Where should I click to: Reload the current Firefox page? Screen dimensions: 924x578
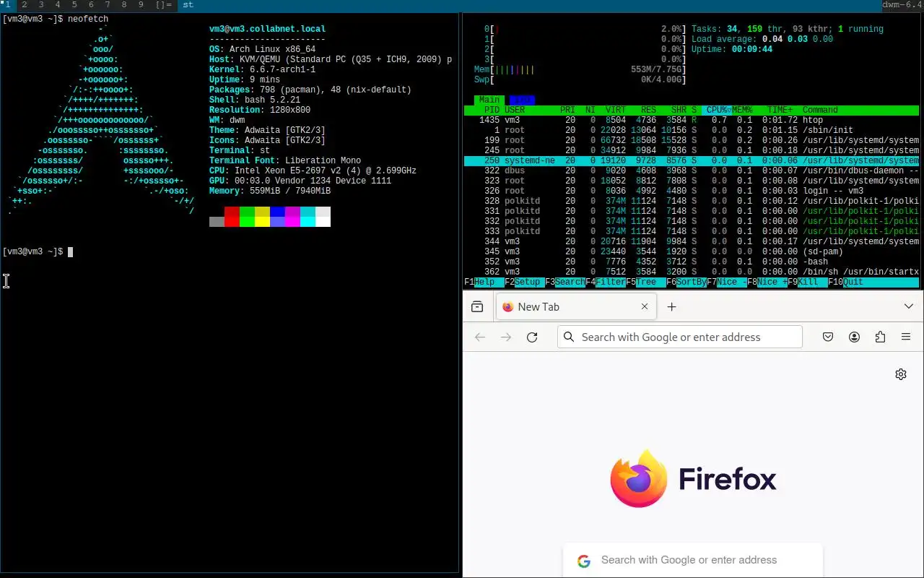click(532, 337)
